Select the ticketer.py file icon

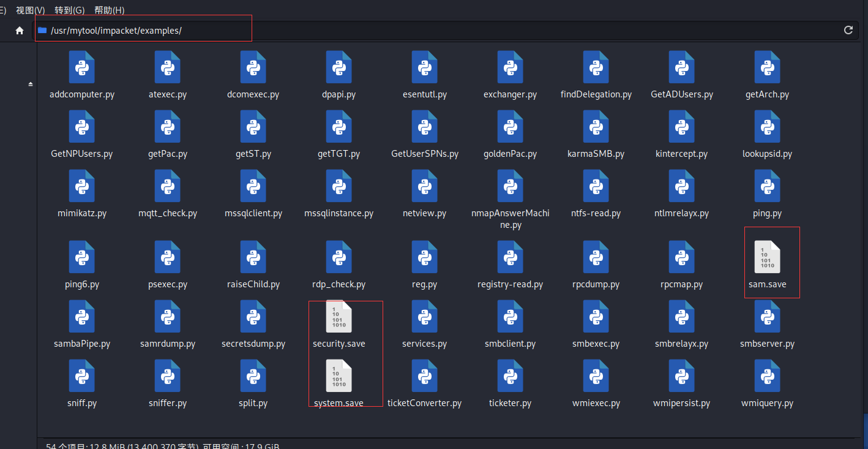[x=511, y=376]
